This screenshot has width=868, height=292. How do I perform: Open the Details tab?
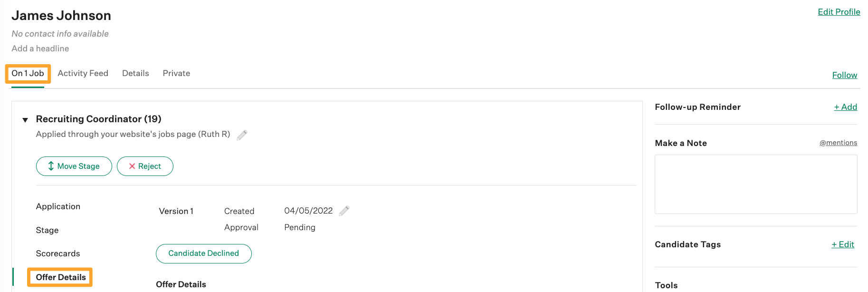point(135,73)
